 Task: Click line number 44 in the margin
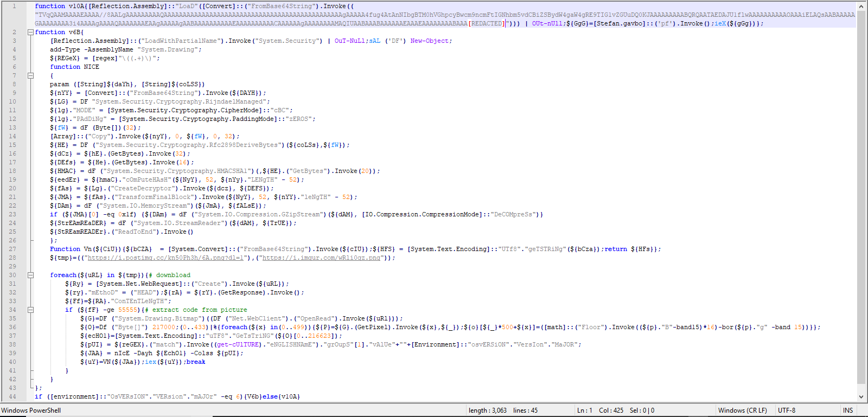click(x=12, y=396)
